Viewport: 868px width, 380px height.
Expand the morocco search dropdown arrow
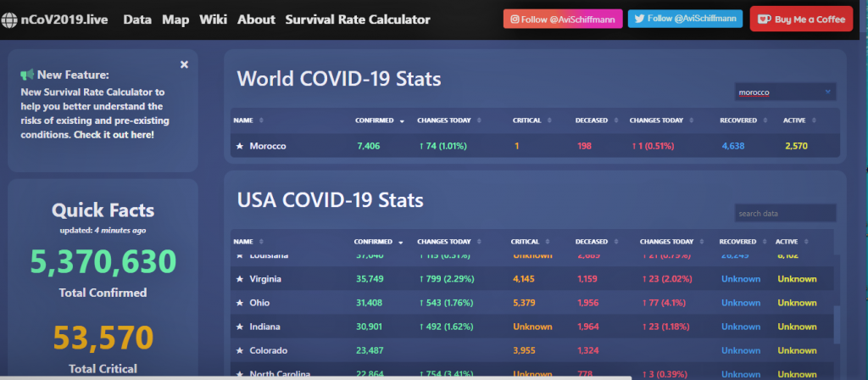[827, 92]
